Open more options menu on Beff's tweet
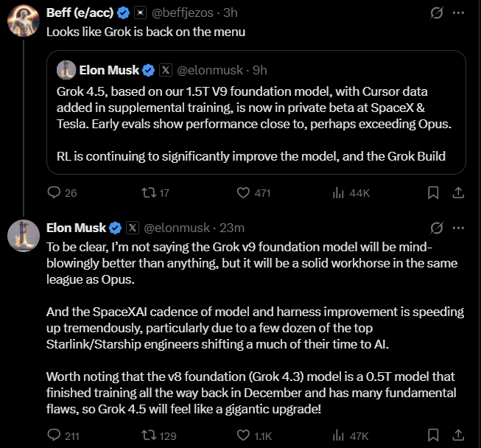The height and width of the screenshot is (448, 481). coord(458,13)
